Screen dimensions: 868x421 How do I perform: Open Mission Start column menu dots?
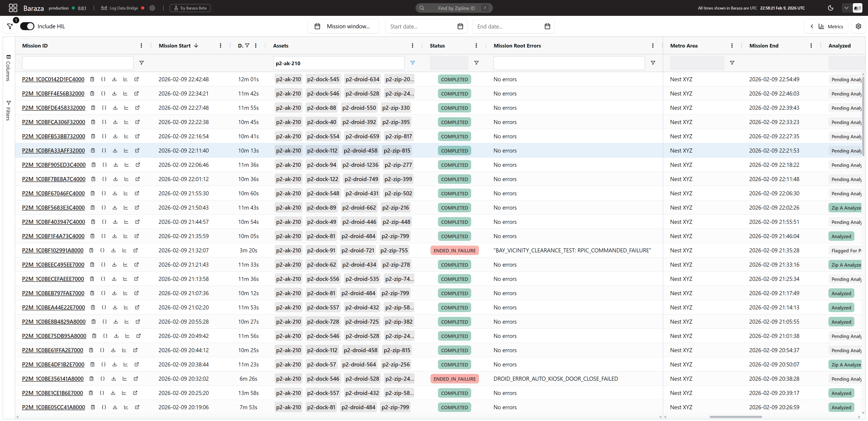pyautogui.click(x=220, y=45)
